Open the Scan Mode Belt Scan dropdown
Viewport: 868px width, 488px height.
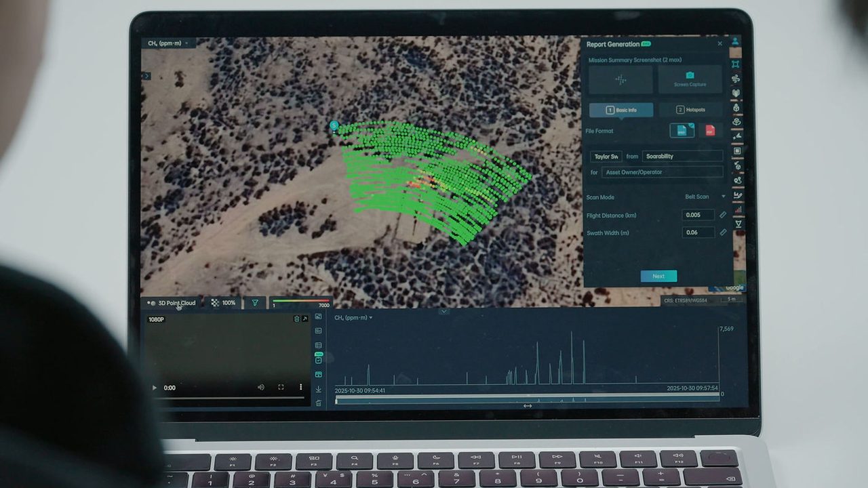(704, 197)
